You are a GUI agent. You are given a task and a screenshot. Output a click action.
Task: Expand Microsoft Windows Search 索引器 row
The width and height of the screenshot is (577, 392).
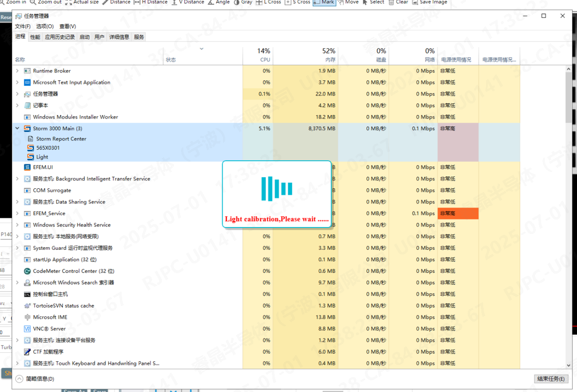tap(17, 282)
